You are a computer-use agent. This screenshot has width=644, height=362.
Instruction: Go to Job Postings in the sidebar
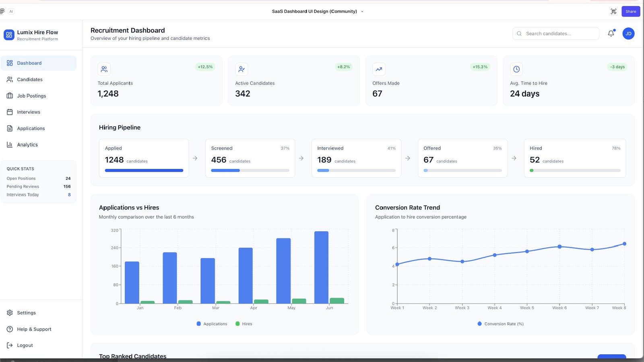(31, 96)
